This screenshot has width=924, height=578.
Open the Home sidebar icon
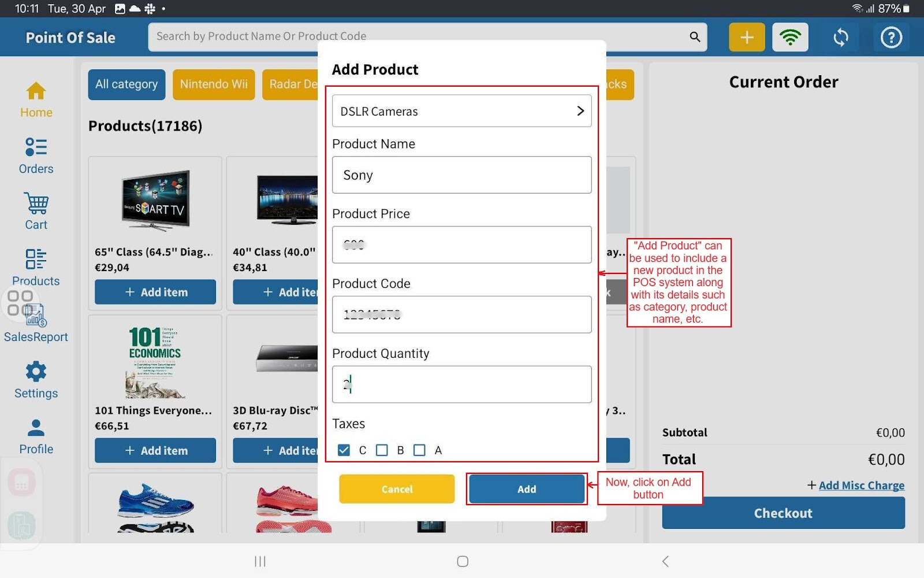click(x=36, y=99)
